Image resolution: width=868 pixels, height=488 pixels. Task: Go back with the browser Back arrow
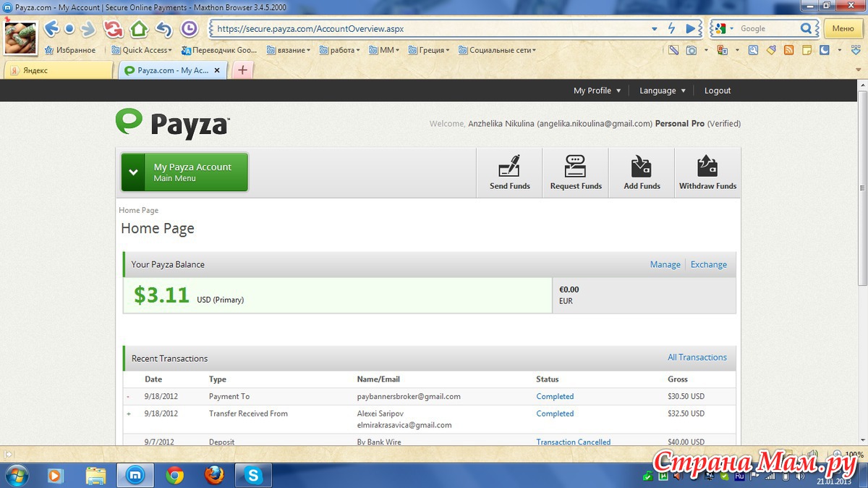(51, 29)
